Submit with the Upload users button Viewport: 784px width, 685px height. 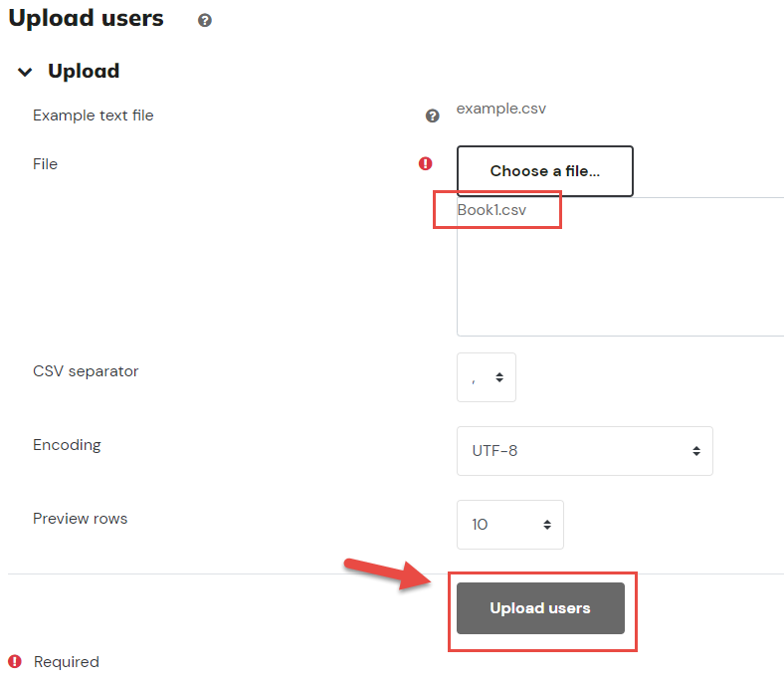540,608
